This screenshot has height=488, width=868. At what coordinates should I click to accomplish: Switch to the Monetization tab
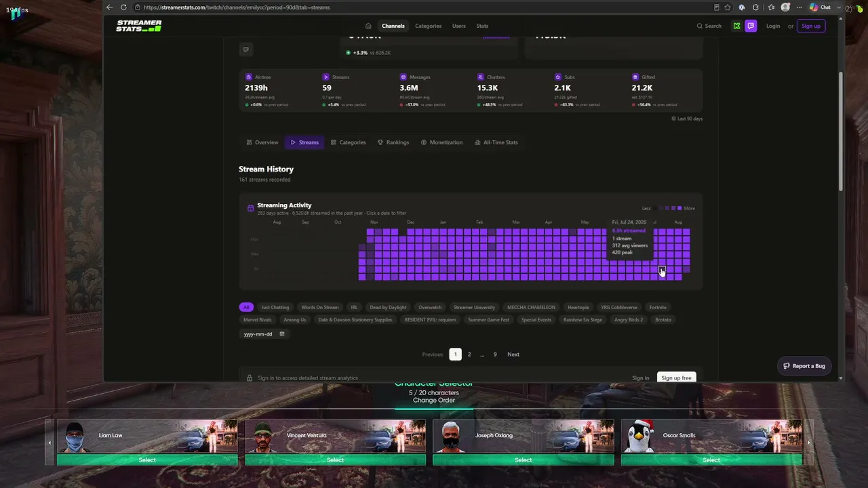(441, 142)
